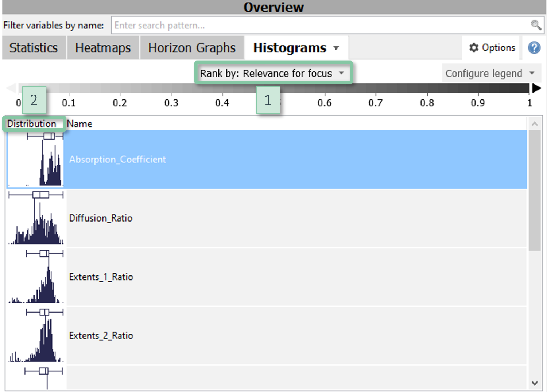
Task: Click the scrollbar down arrow in variable list
Action: tap(535, 383)
